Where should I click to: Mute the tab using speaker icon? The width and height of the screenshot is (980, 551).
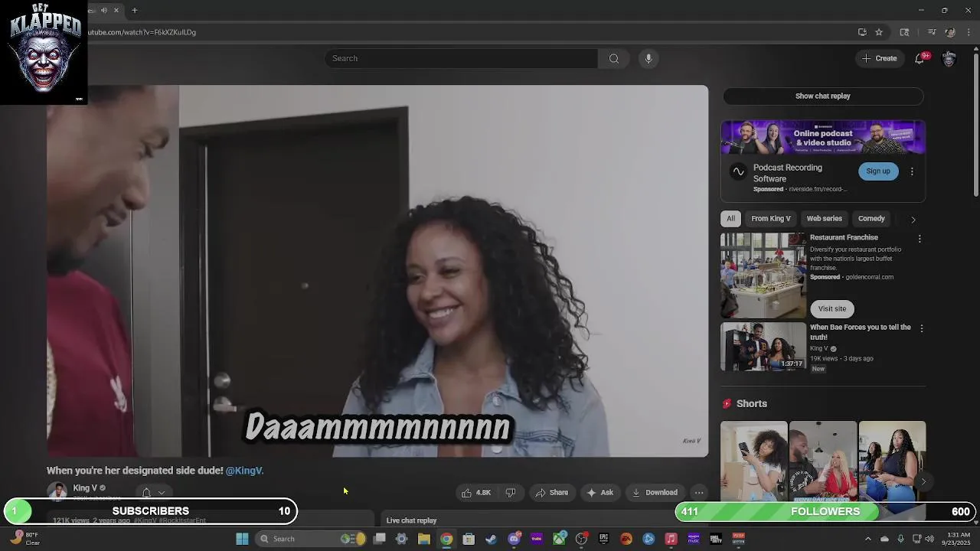(104, 10)
